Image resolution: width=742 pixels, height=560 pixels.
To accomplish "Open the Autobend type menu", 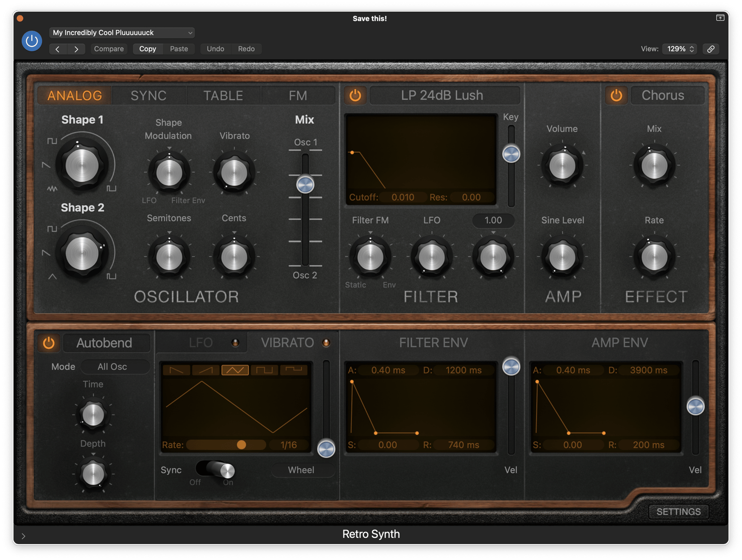I will (106, 343).
